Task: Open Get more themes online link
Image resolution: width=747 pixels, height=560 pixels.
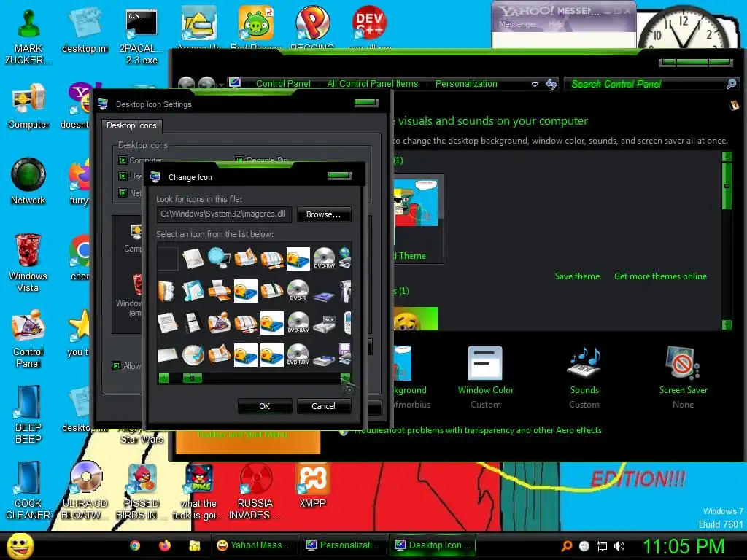Action: [660, 276]
